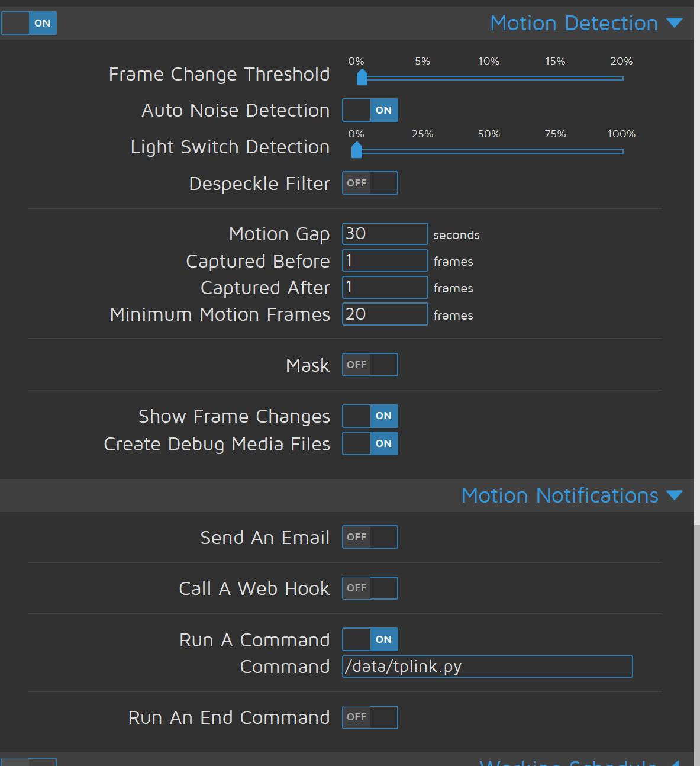Image resolution: width=700 pixels, height=766 pixels.
Task: Collapse the Motion Notifications section
Action: point(676,495)
